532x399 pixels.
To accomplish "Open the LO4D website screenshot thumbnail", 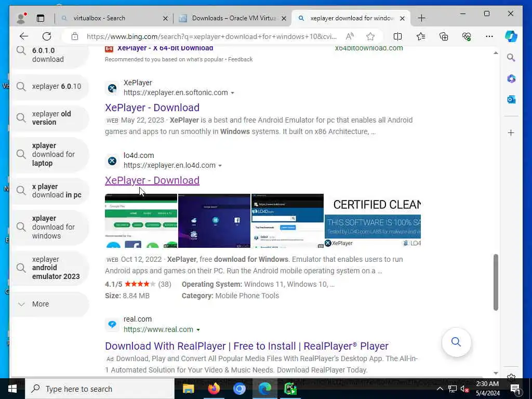I will [287, 220].
